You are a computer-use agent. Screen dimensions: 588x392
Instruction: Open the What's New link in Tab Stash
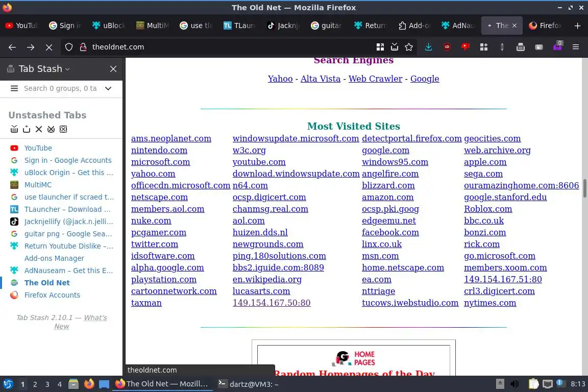pos(80,322)
